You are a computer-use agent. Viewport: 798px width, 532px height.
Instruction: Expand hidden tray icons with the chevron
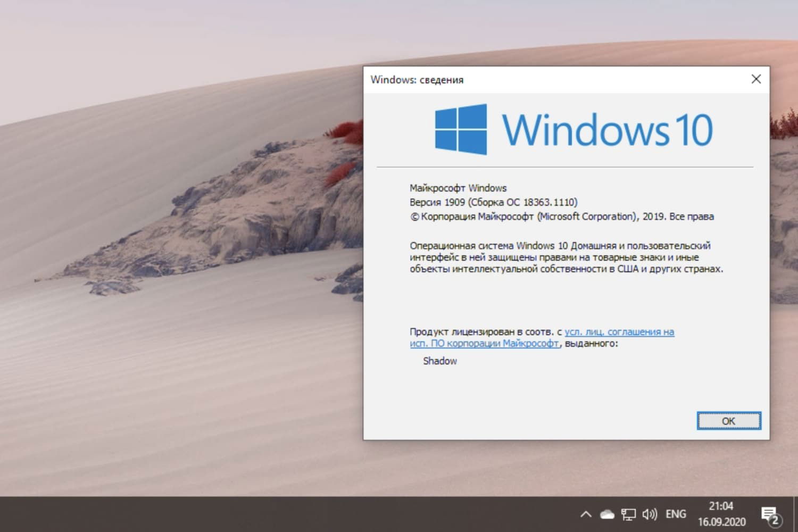tap(585, 514)
